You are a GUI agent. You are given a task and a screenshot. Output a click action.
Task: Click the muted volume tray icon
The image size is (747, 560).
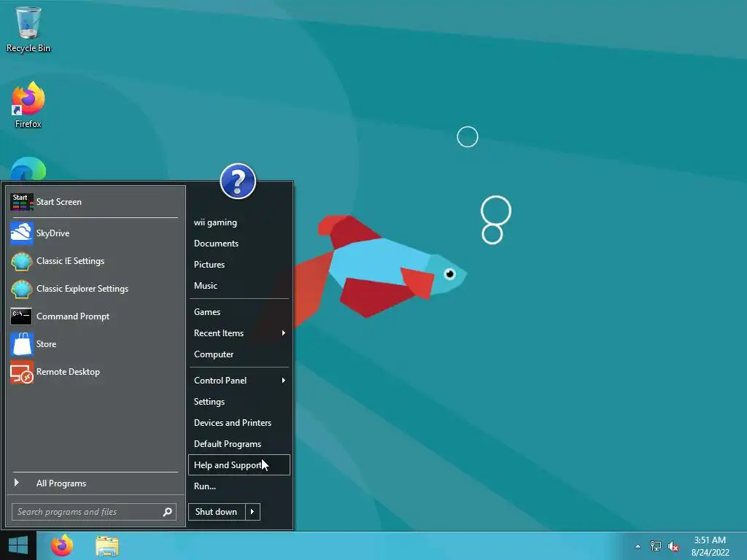(673, 546)
